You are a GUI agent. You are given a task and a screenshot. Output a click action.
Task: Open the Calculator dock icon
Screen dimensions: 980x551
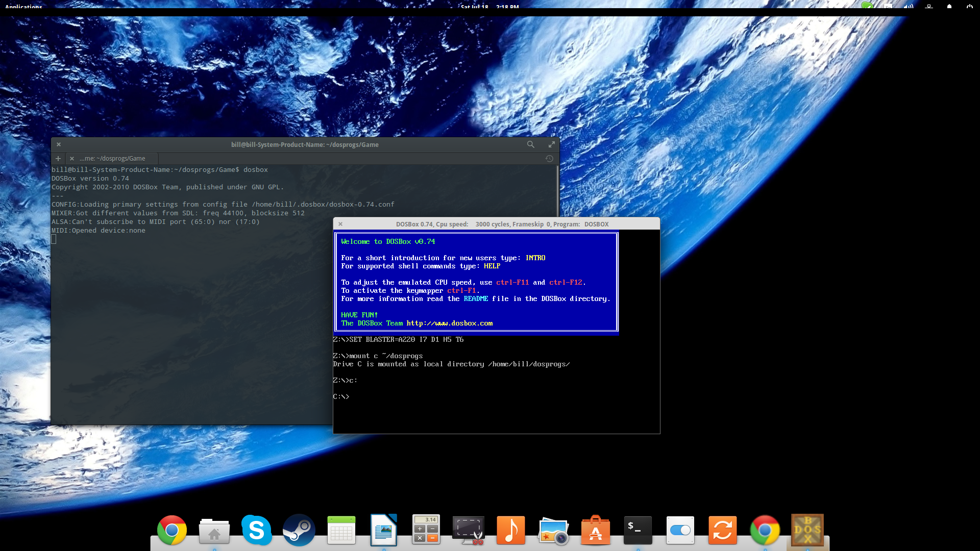[426, 530]
